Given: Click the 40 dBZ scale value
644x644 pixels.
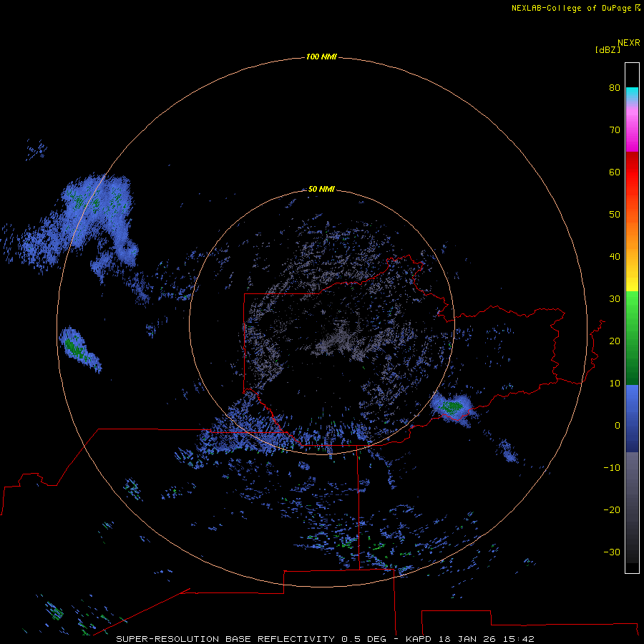Looking at the screenshot, I should click(615, 257).
